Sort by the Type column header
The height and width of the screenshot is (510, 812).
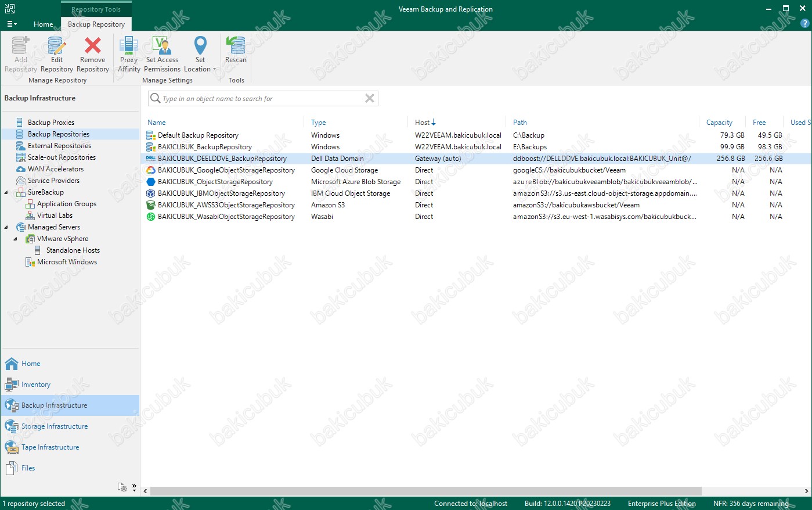click(x=318, y=123)
